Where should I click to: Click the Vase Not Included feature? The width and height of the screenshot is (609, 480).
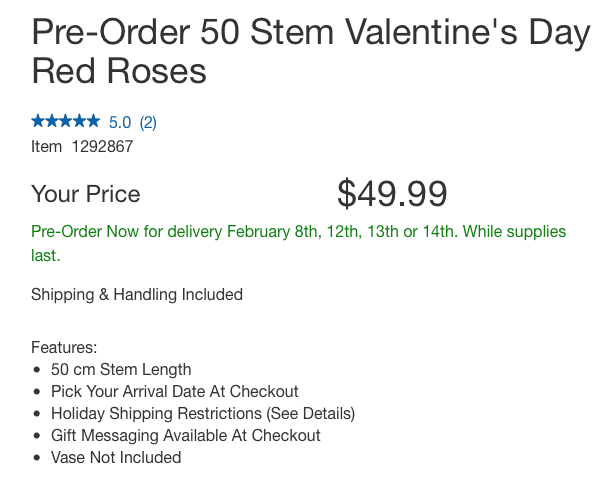click(x=116, y=457)
